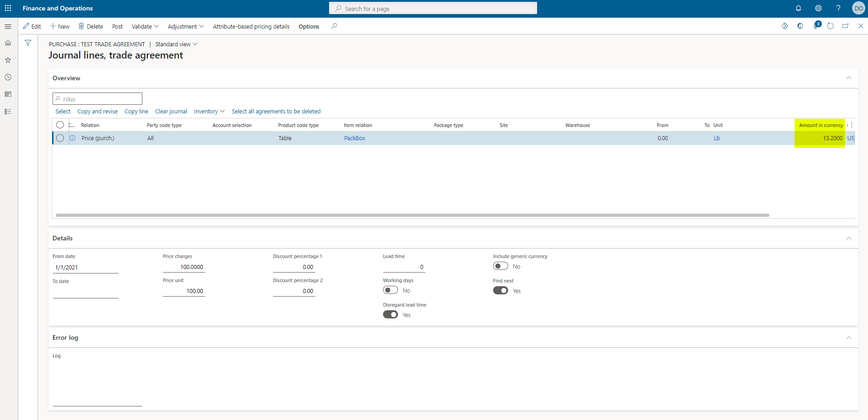This screenshot has width=868, height=420.
Task: Click the Home icon in sidebar
Action: pos(8,43)
